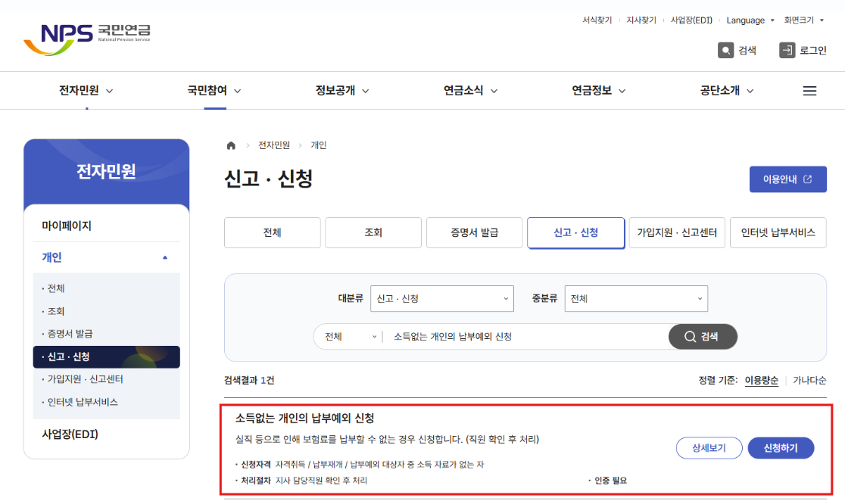Screen dimensions: 845x504
Task: Click 전자민원 breadcrumb link
Action: 274,145
